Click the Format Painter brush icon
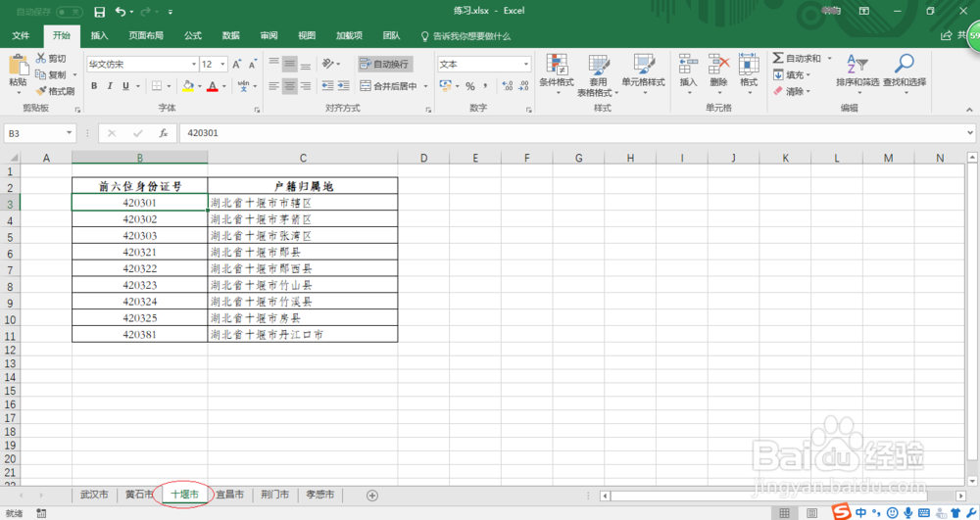 pyautogui.click(x=41, y=91)
